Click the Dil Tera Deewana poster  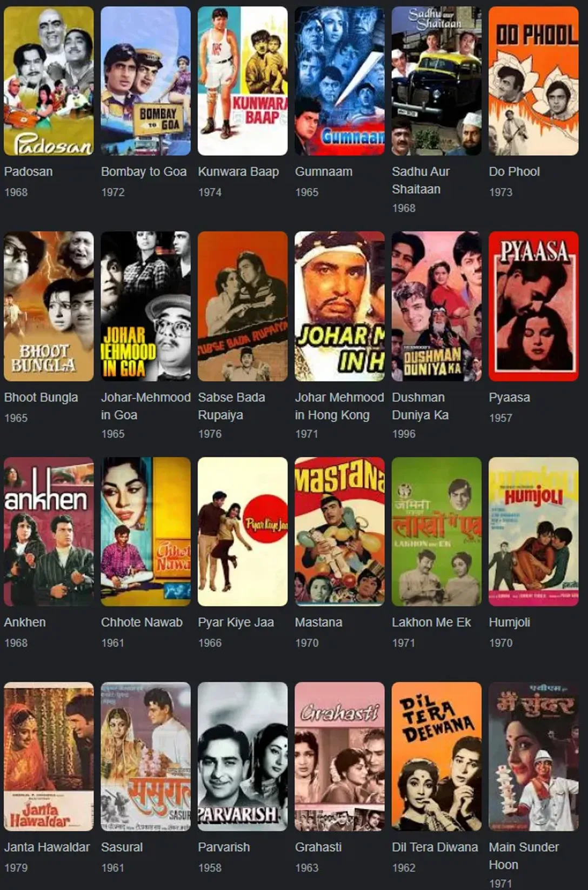(437, 756)
